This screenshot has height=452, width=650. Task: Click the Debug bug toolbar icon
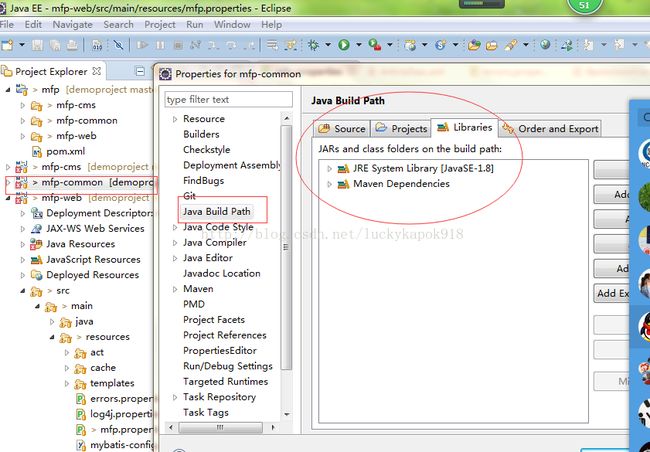click(313, 44)
